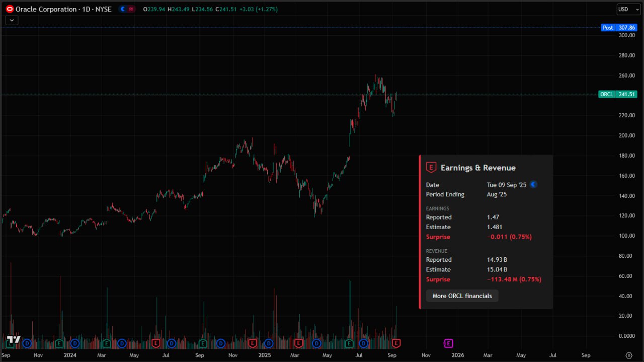
Task: Click the 200.00 price scale label
Action: click(627, 135)
